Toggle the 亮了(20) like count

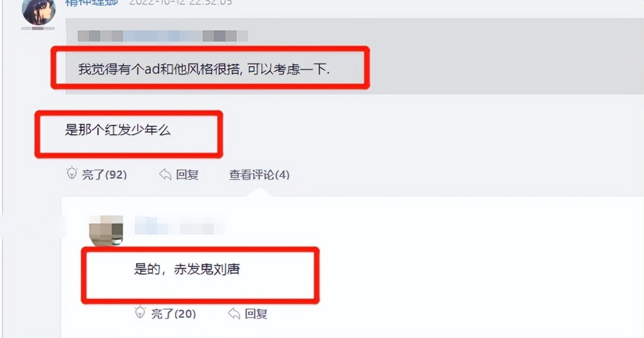(173, 314)
